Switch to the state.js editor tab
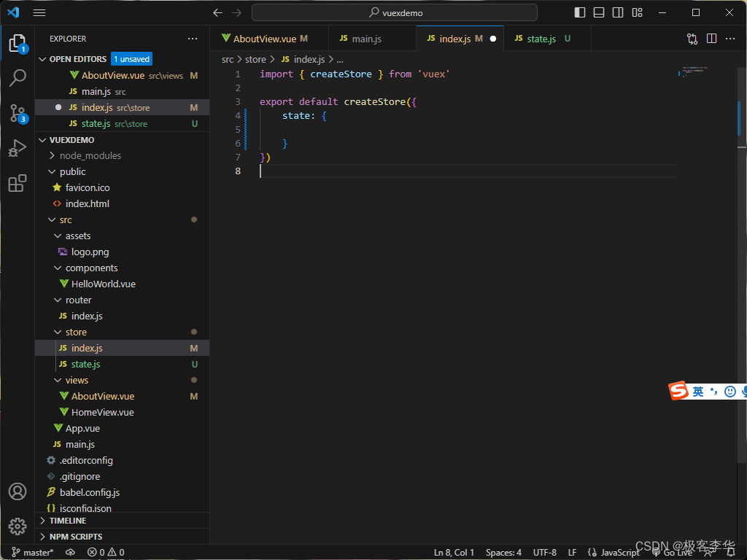Viewport: 747px width, 560px height. [541, 39]
